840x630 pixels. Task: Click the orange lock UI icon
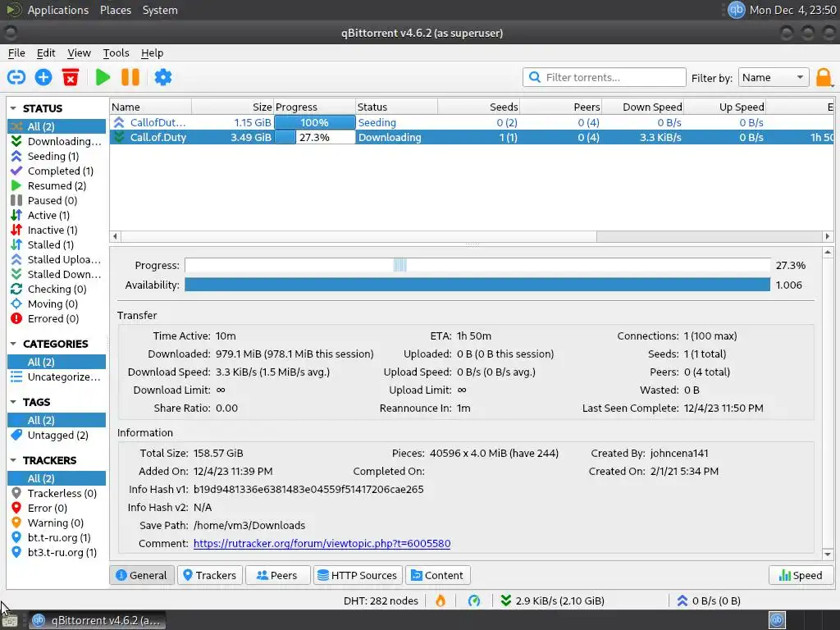(824, 78)
